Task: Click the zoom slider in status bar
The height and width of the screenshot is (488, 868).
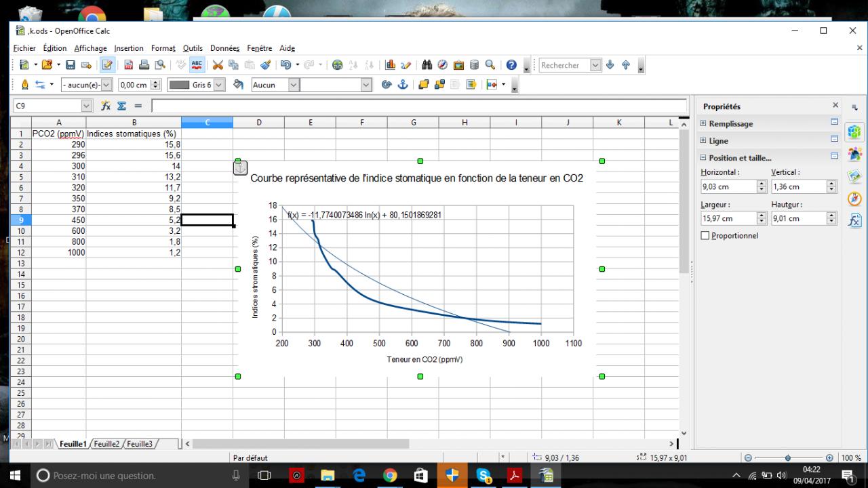Action: pos(787,458)
